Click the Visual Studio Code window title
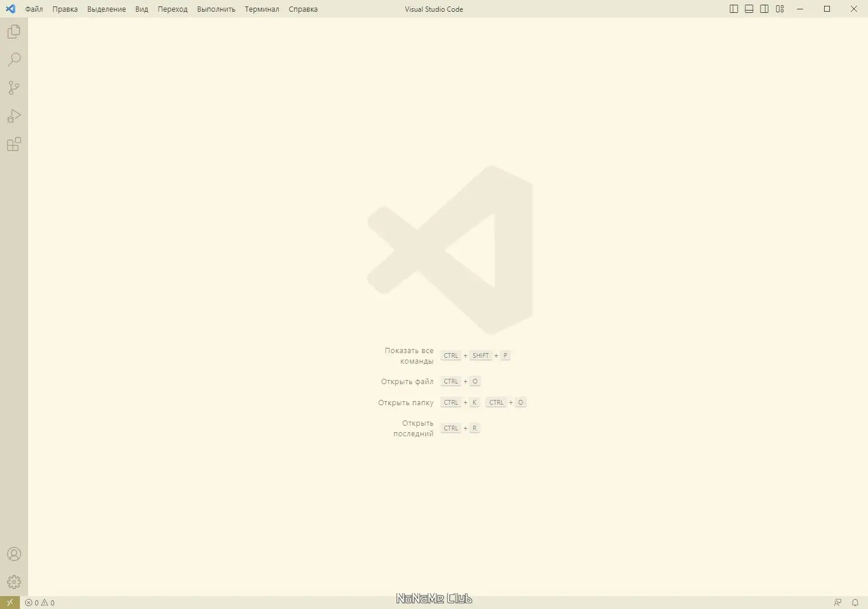Screen dimensions: 868x609 tap(434, 9)
